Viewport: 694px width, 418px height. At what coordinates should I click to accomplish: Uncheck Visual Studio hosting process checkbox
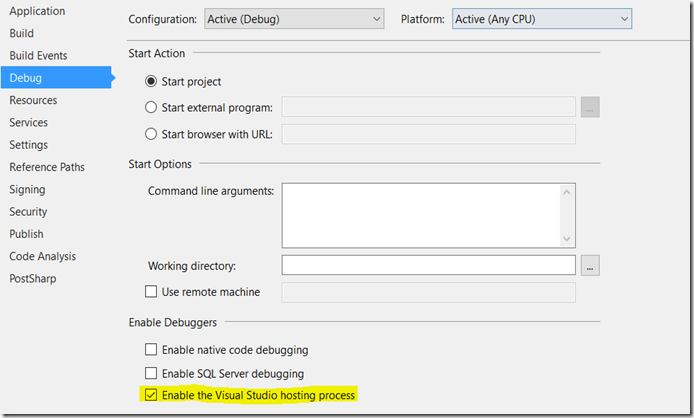(152, 396)
